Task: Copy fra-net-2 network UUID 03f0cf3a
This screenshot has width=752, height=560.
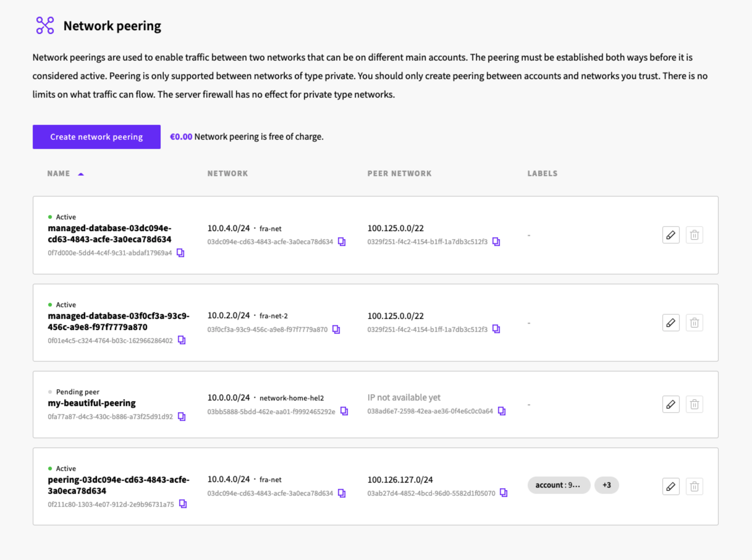Action: 336,329
